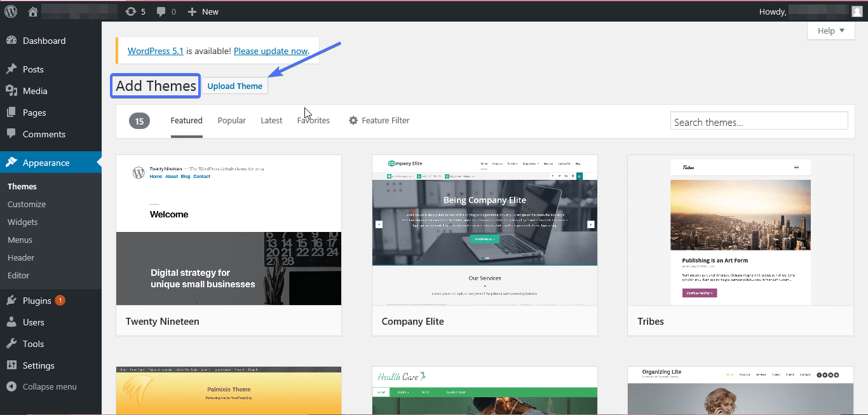Viewport: 868px width, 415px height.
Task: Open the Themes submenu item
Action: (x=22, y=186)
